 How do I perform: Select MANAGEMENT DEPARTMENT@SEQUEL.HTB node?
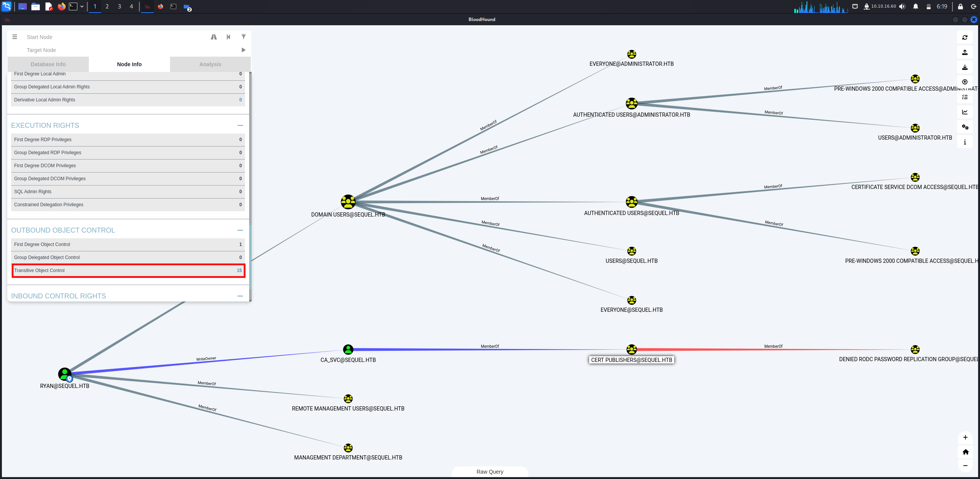pyautogui.click(x=348, y=448)
